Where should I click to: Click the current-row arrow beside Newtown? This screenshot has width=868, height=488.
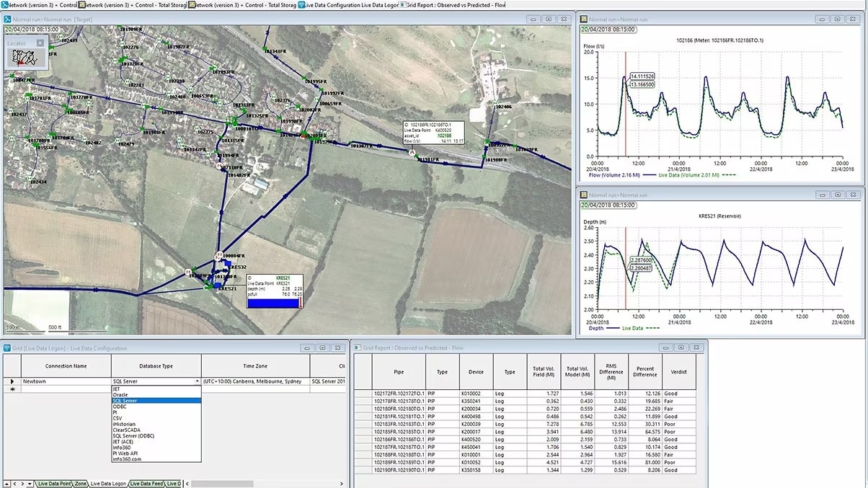pyautogui.click(x=12, y=381)
